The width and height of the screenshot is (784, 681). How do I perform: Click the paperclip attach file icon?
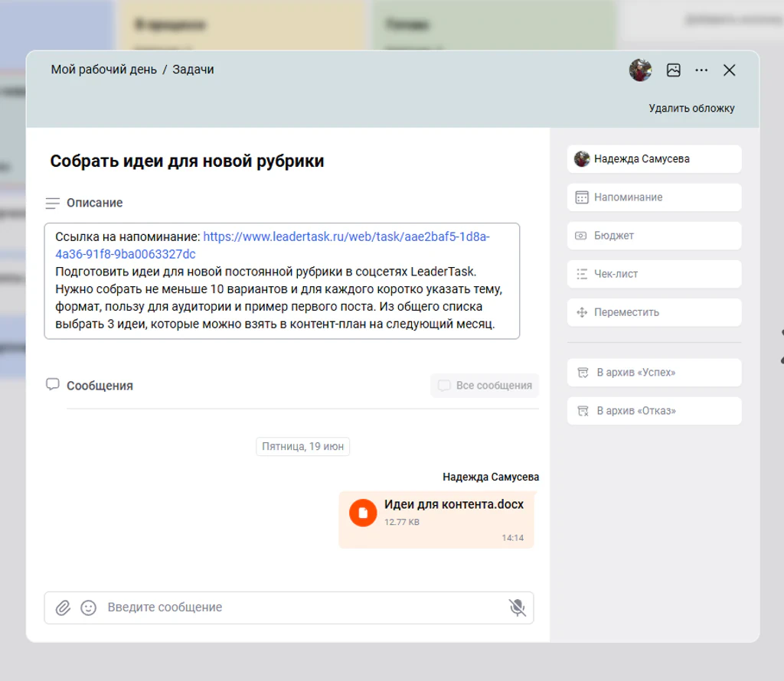[63, 608]
